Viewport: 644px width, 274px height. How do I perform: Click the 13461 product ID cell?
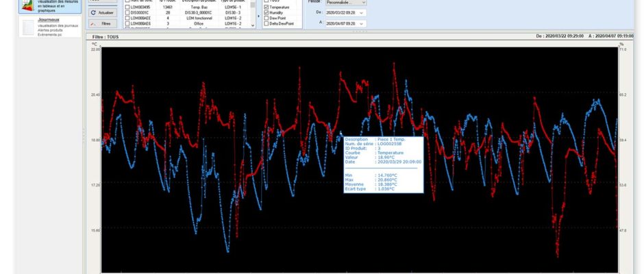168,8
